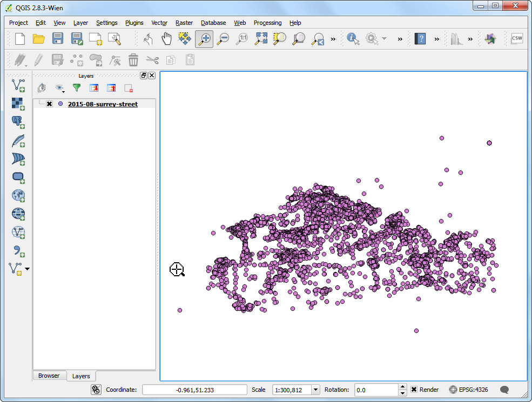Click the Zoom to Selection icon

point(280,39)
